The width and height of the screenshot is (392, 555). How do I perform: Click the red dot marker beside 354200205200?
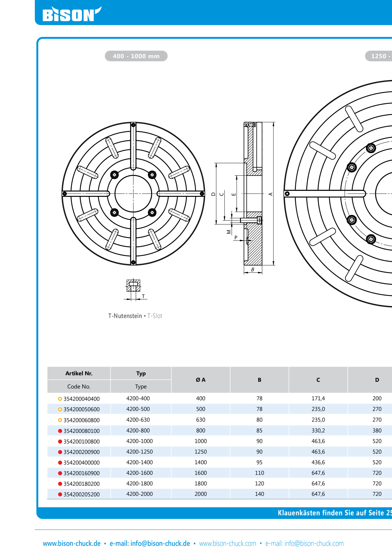pyautogui.click(x=60, y=494)
